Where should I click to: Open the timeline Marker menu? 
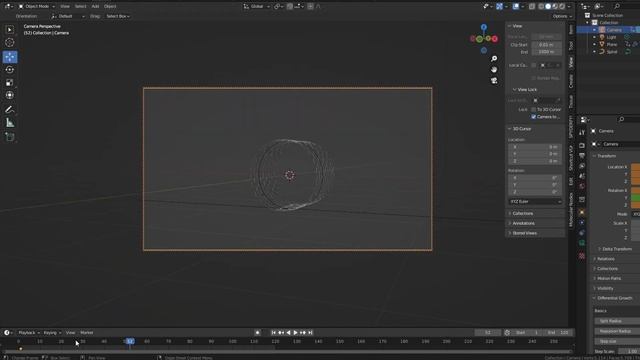(87, 333)
